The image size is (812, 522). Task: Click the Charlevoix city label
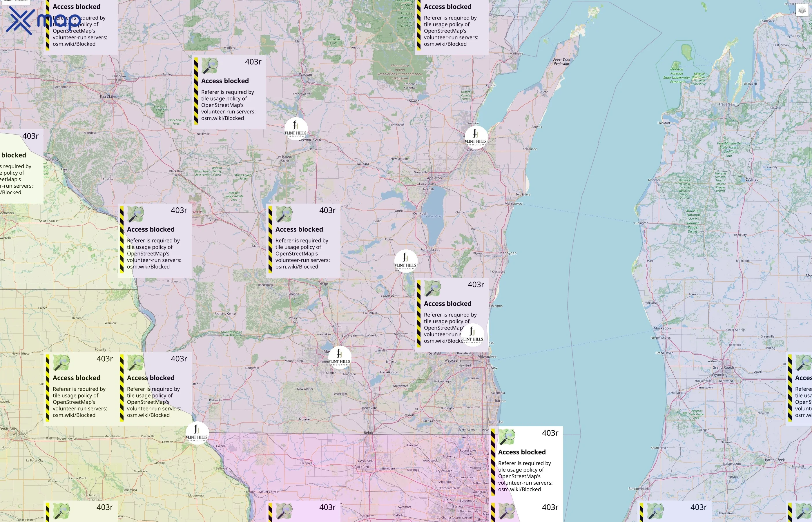[766, 21]
